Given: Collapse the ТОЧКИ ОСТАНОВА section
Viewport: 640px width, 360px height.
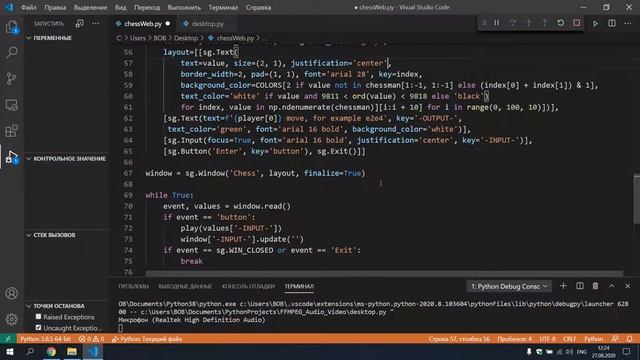Looking at the screenshot, I should pyautogui.click(x=55, y=306).
